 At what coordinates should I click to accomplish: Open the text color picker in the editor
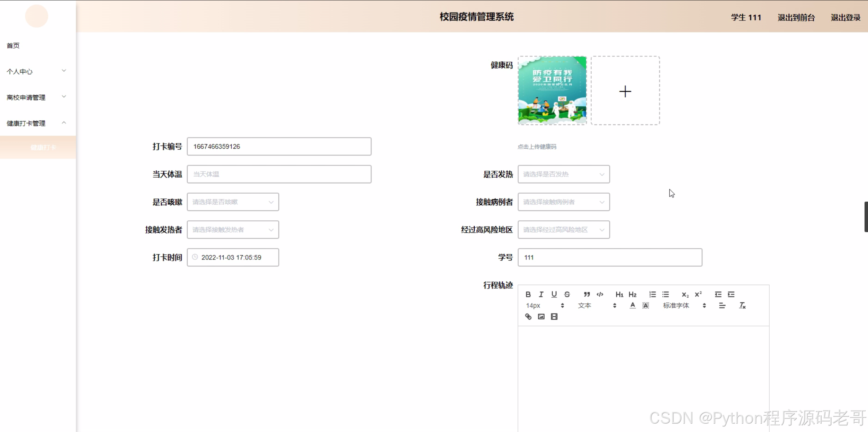pyautogui.click(x=633, y=306)
